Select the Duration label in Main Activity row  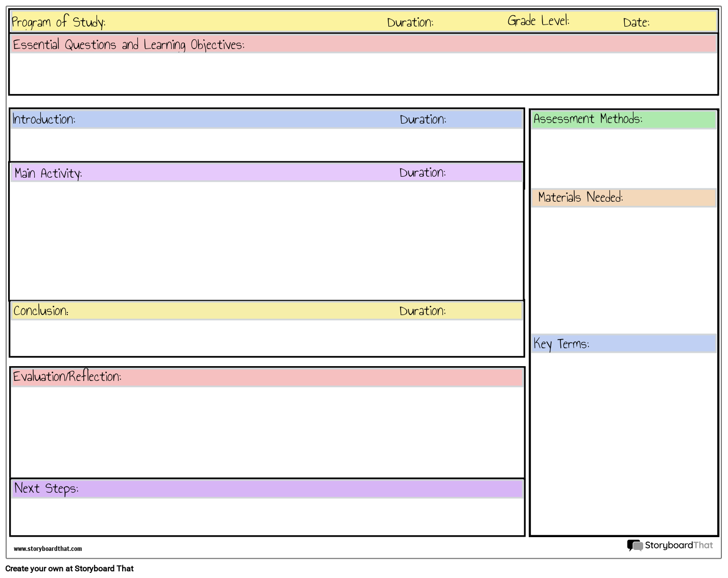[x=422, y=173]
